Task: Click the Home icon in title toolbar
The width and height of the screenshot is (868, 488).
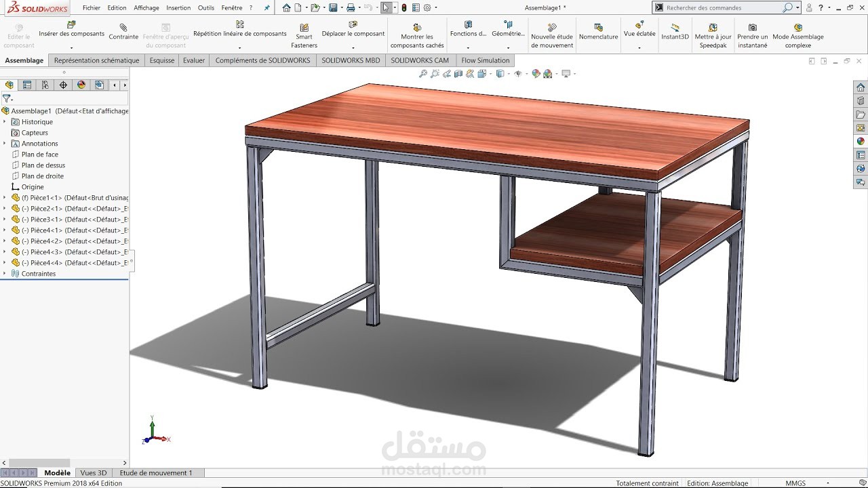Action: pos(287,7)
